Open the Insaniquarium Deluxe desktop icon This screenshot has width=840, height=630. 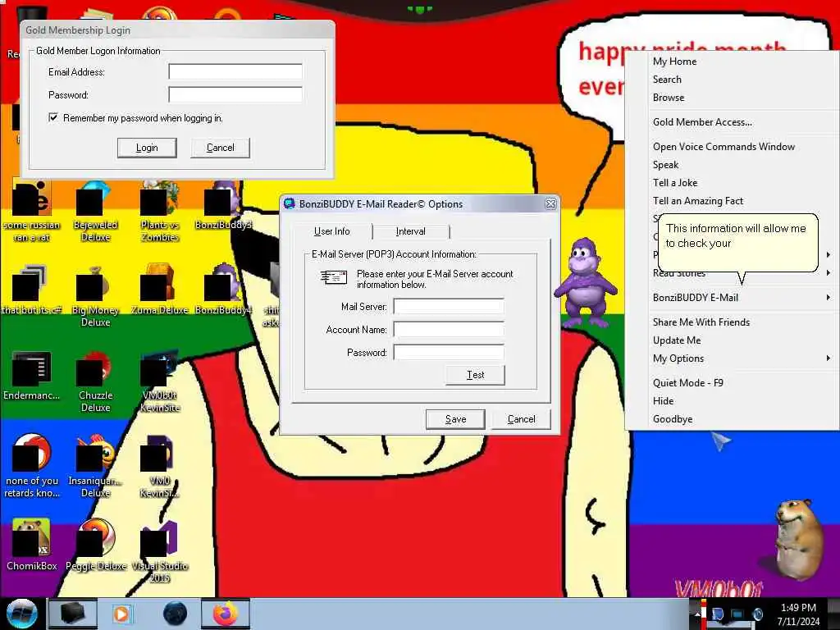(x=95, y=466)
